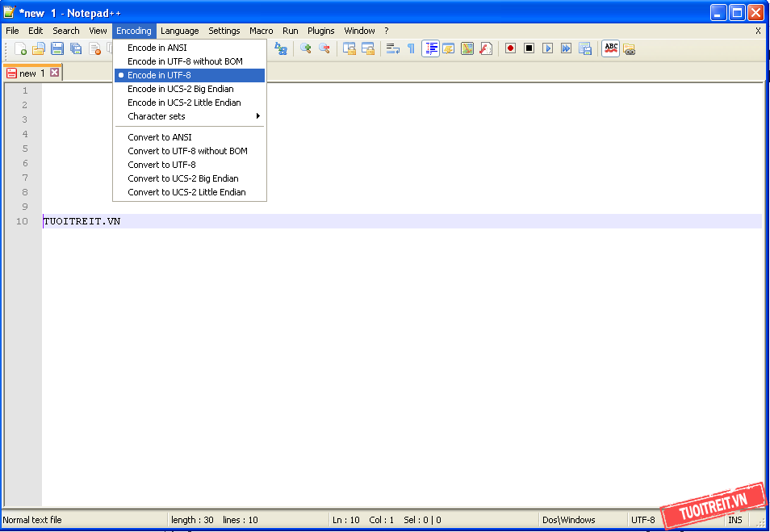Toggle Show All Characters pilcrow icon
This screenshot has width=770, height=532.
pyautogui.click(x=411, y=48)
